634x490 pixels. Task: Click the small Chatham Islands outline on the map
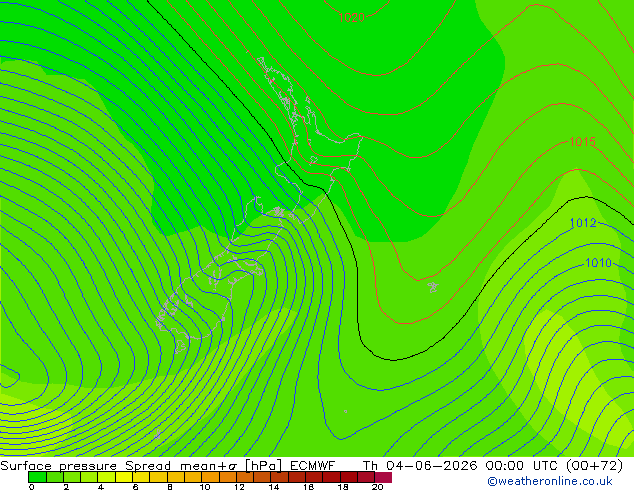click(433, 287)
